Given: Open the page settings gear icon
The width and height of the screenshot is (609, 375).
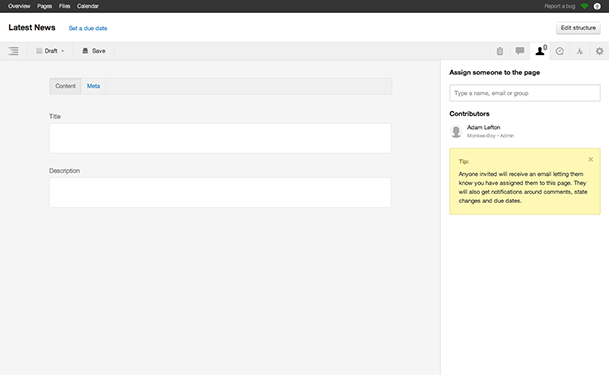Looking at the screenshot, I should pyautogui.click(x=600, y=51).
